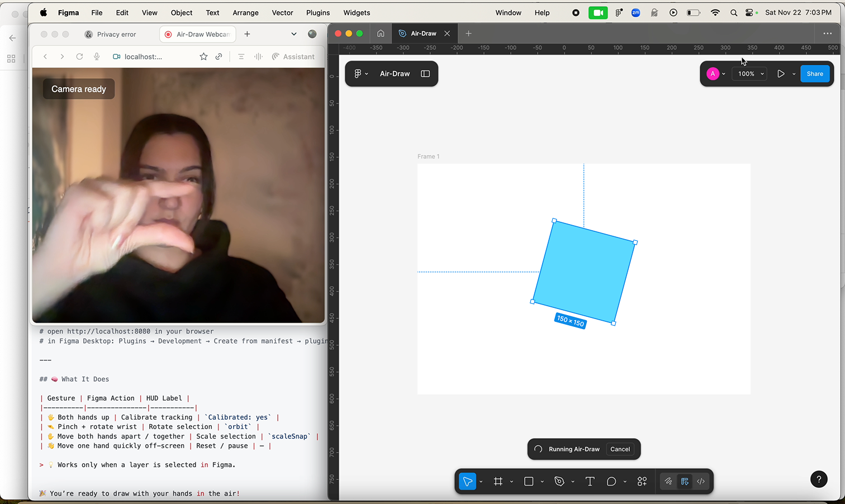Expand Move tool options chevron
Screen dimensions: 845x504
coord(481,482)
